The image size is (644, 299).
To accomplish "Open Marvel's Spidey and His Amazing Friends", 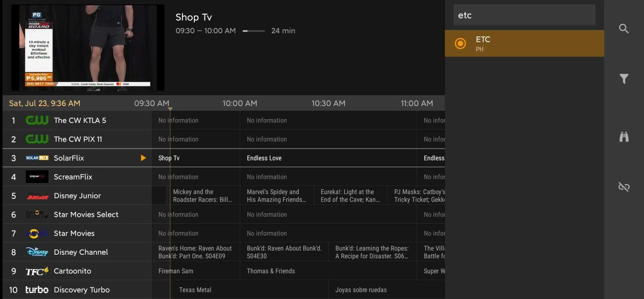I will 277,196.
